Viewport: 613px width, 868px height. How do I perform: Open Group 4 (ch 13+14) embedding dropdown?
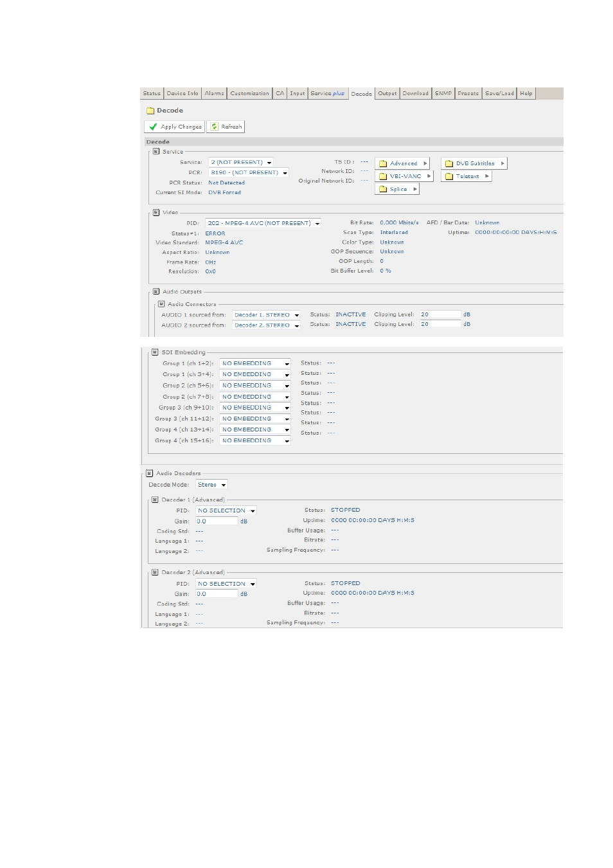(255, 429)
